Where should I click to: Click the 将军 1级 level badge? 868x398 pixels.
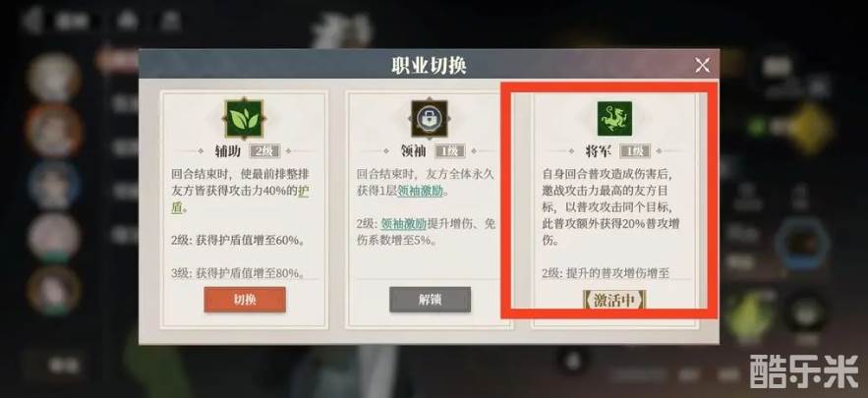click(635, 150)
